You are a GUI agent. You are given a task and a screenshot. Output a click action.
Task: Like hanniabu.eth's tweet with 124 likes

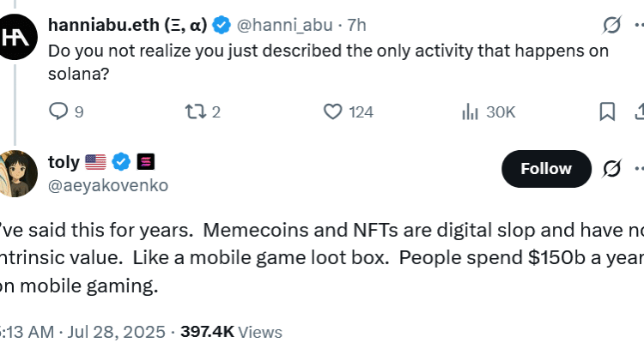[333, 111]
